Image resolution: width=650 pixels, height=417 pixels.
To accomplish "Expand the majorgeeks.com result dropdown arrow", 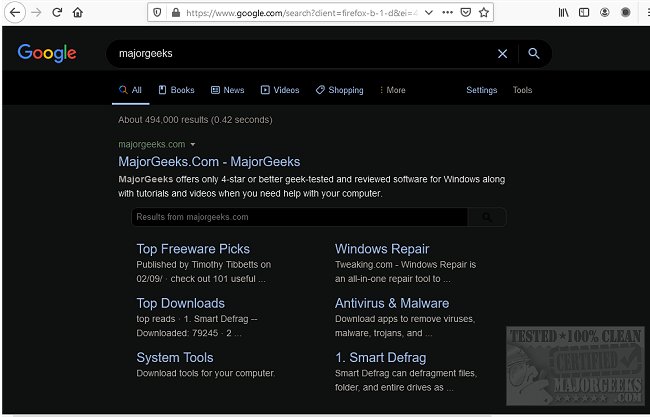I will (x=193, y=145).
